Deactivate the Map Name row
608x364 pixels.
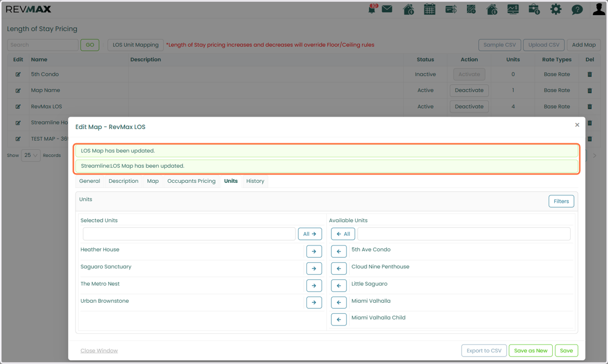click(469, 91)
